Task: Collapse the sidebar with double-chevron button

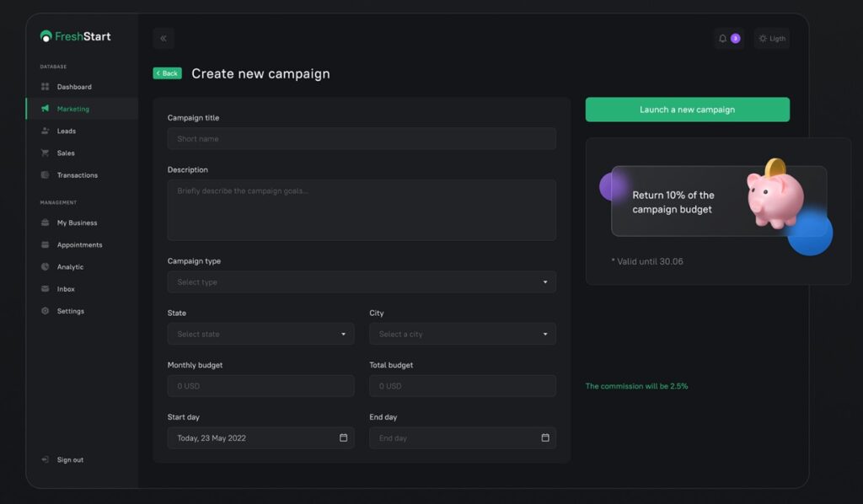Action: (x=163, y=38)
